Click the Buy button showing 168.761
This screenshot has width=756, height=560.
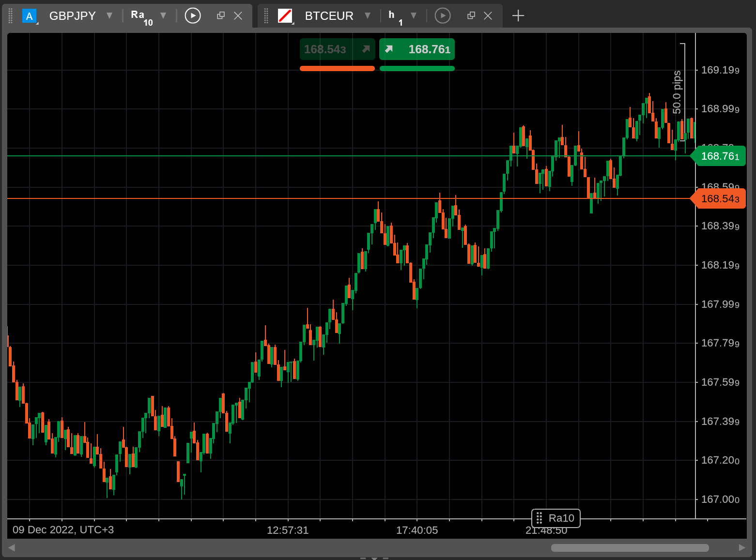(x=417, y=49)
